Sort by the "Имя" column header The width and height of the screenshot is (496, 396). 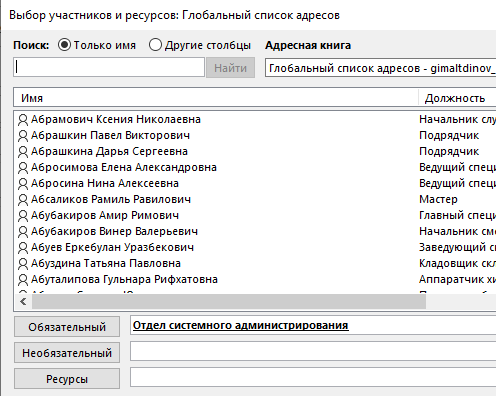216,98
